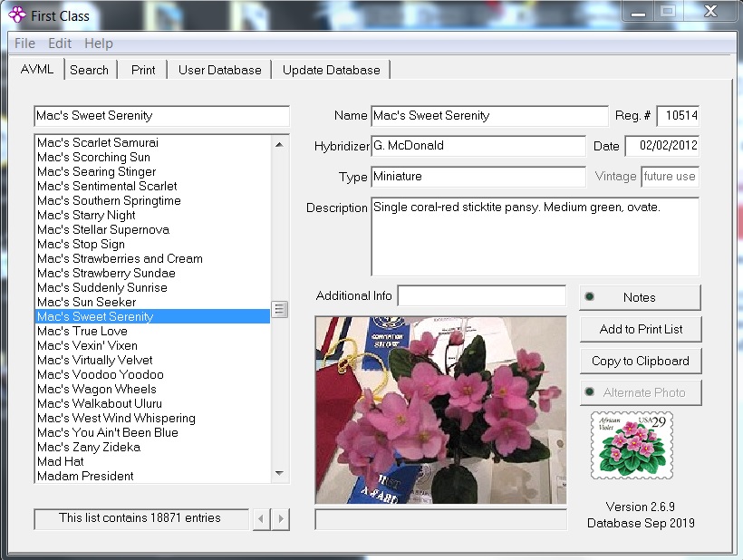Select "Mac's Scarlet Samurai" in the list
This screenshot has height=560, width=743.
click(152, 142)
